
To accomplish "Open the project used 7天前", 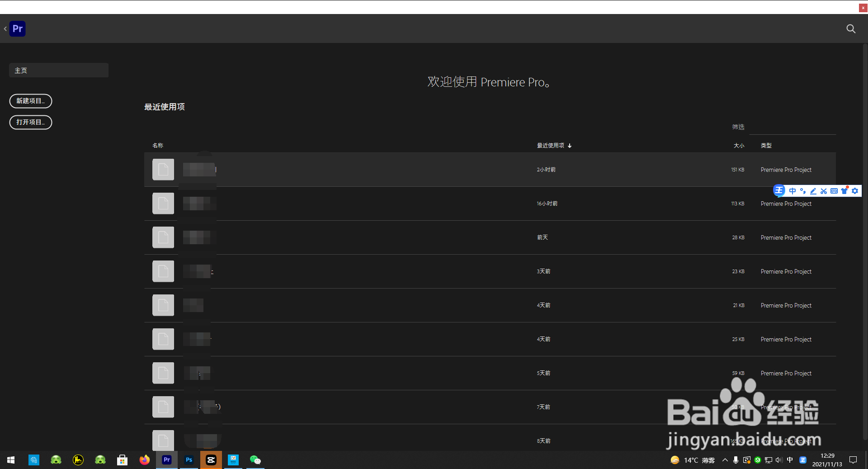I will 490,407.
